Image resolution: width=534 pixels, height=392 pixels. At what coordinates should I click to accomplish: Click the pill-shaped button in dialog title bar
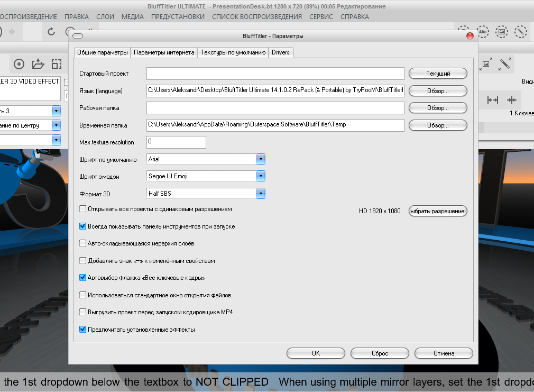point(78,36)
